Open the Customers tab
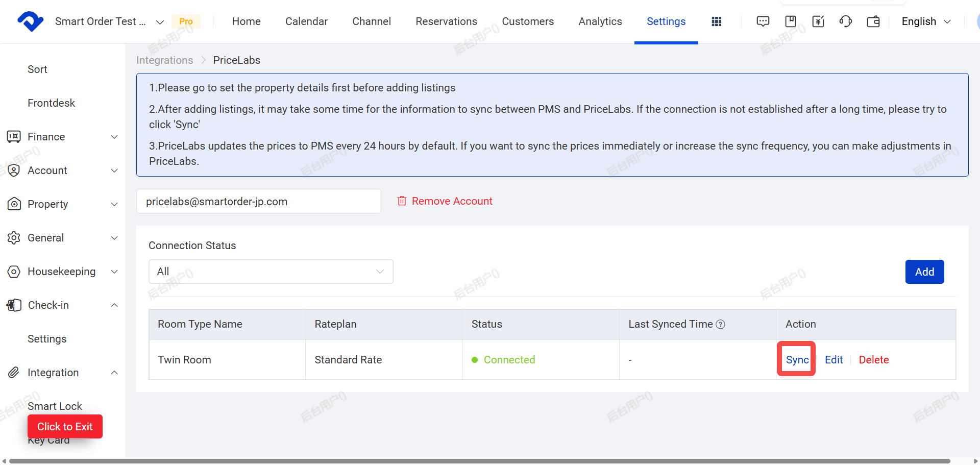The height and width of the screenshot is (465, 980). point(528,21)
